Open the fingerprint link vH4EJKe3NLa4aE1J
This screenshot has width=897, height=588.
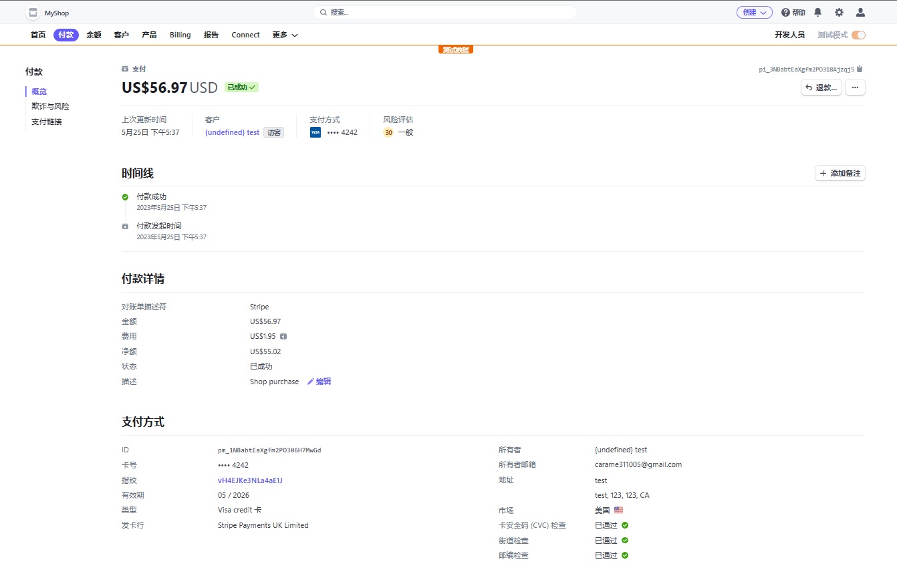[x=249, y=480]
